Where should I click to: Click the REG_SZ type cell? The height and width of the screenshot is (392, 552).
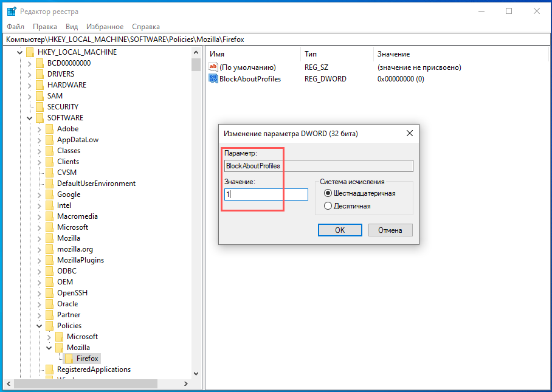(x=317, y=67)
